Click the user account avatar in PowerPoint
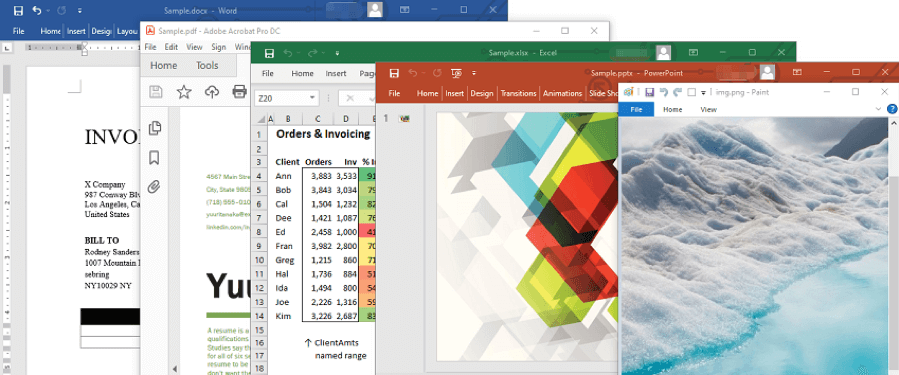899x375 pixels. [767, 72]
